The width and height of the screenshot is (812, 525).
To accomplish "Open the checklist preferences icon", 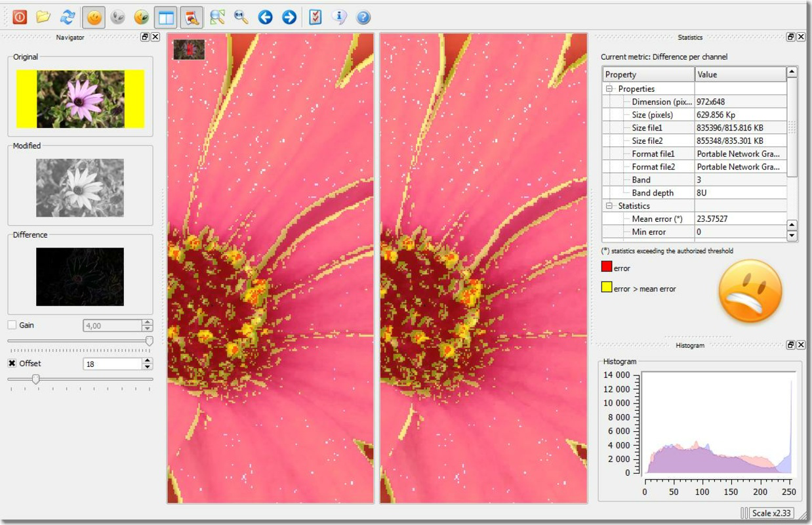I will coord(315,17).
